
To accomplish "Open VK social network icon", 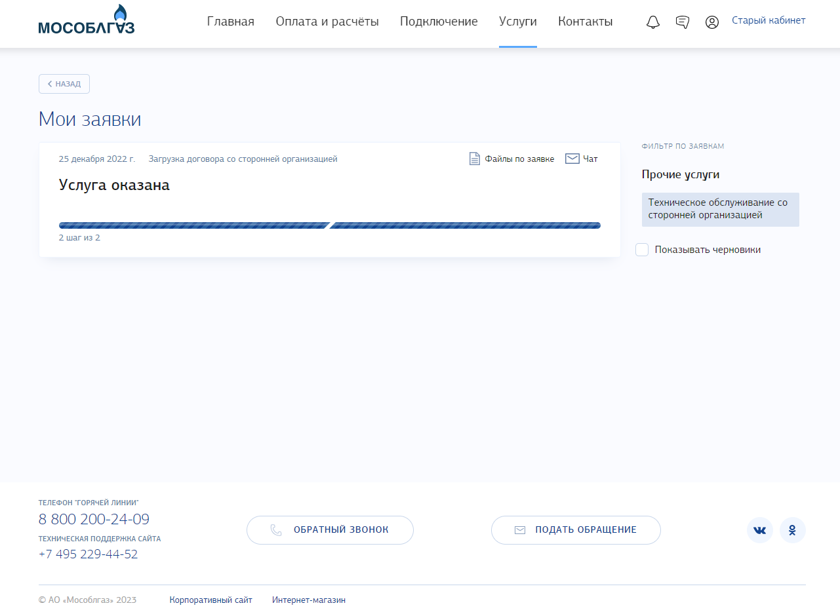I will click(759, 530).
